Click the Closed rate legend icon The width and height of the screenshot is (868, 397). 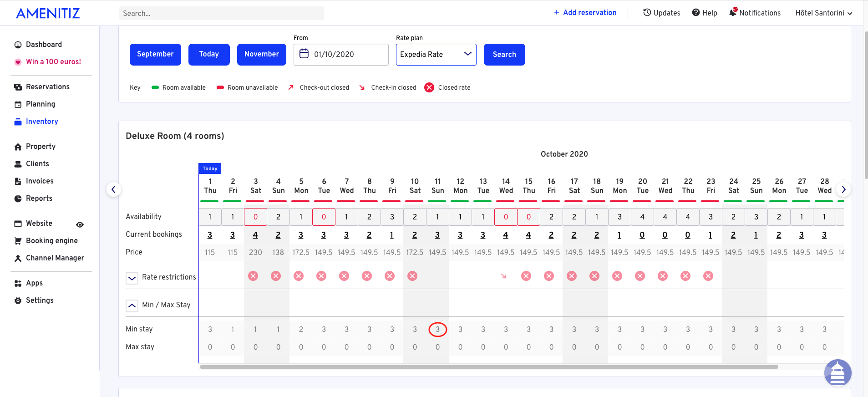click(x=429, y=87)
